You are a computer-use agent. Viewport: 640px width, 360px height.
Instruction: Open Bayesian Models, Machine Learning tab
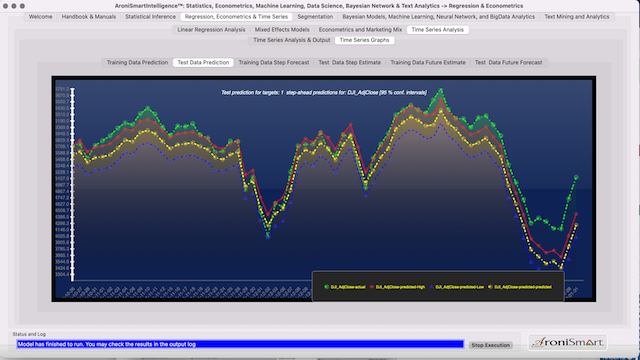point(438,17)
